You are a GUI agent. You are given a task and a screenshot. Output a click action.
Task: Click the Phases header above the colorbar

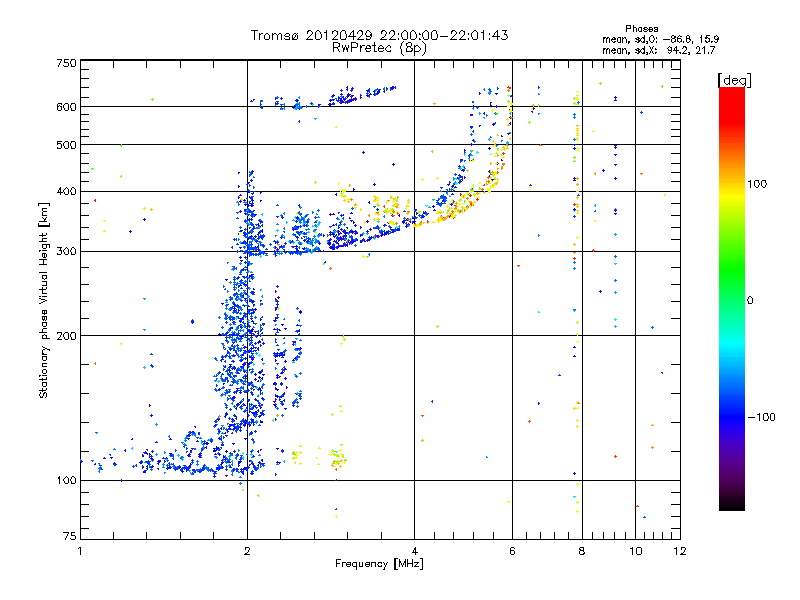641,28
